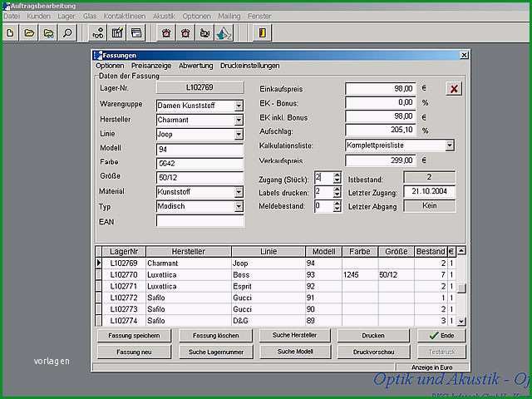Click the Fassung neu button
The image size is (532, 399).
point(134,352)
